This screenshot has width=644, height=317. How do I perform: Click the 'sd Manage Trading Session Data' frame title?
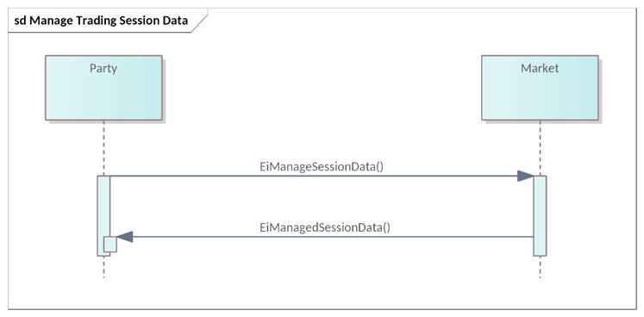coord(101,21)
